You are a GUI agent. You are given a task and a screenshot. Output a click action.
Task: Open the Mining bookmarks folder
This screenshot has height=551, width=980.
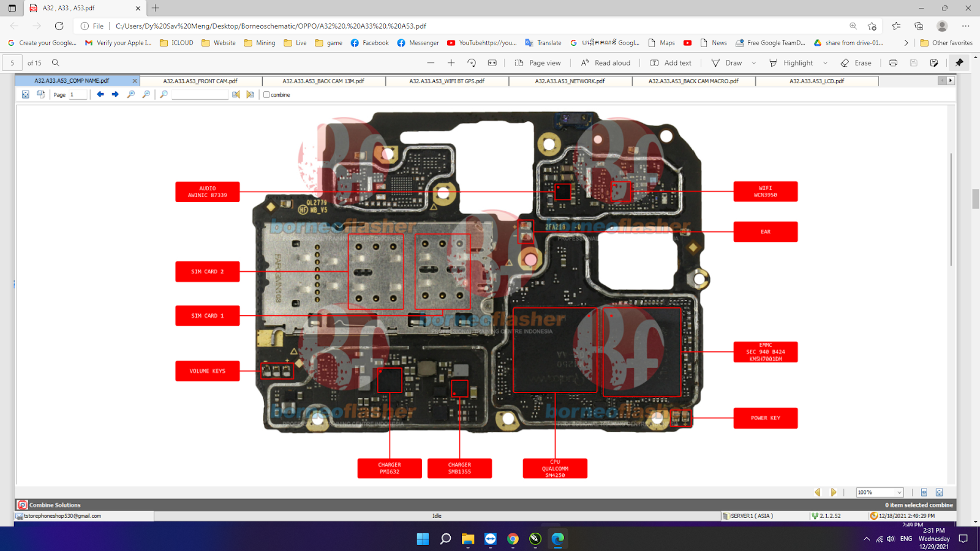[260, 43]
